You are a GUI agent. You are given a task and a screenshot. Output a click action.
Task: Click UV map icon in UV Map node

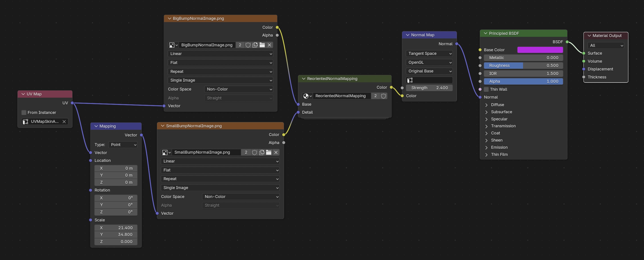25,122
